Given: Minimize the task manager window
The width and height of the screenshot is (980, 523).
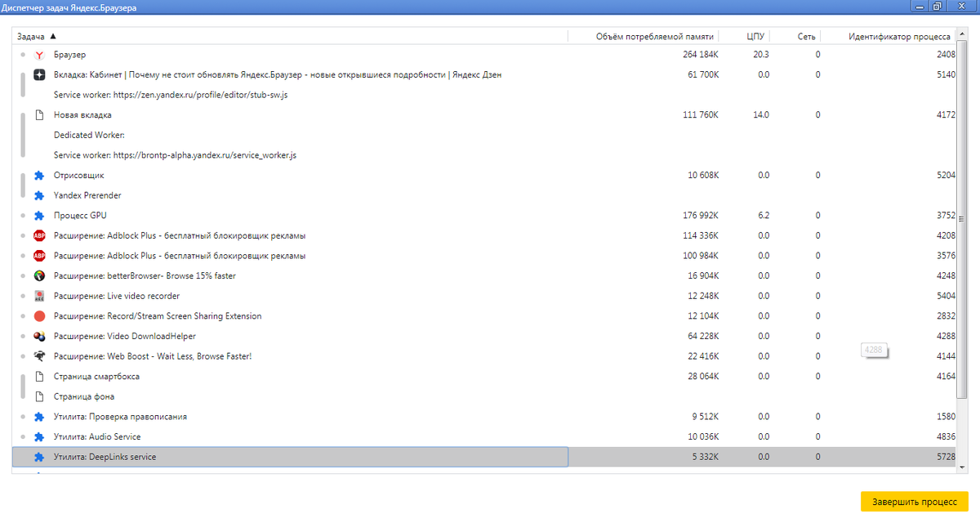Looking at the screenshot, I should (x=919, y=7).
